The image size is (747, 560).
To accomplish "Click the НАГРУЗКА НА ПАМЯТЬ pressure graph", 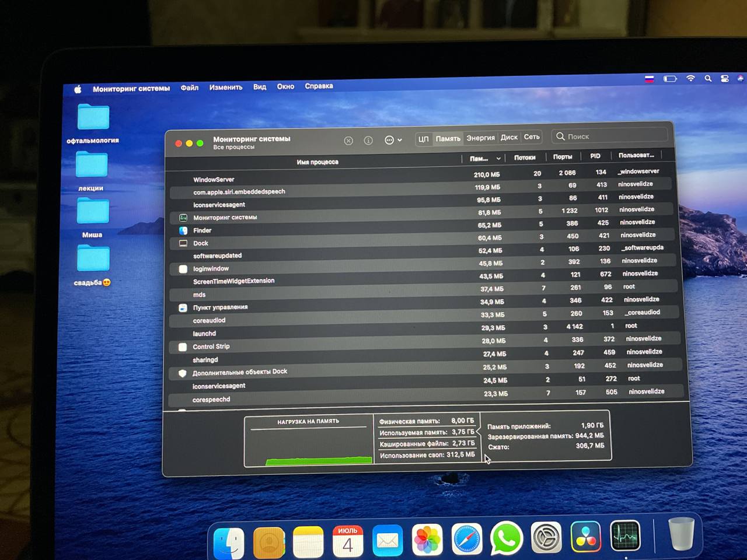I will (309, 441).
